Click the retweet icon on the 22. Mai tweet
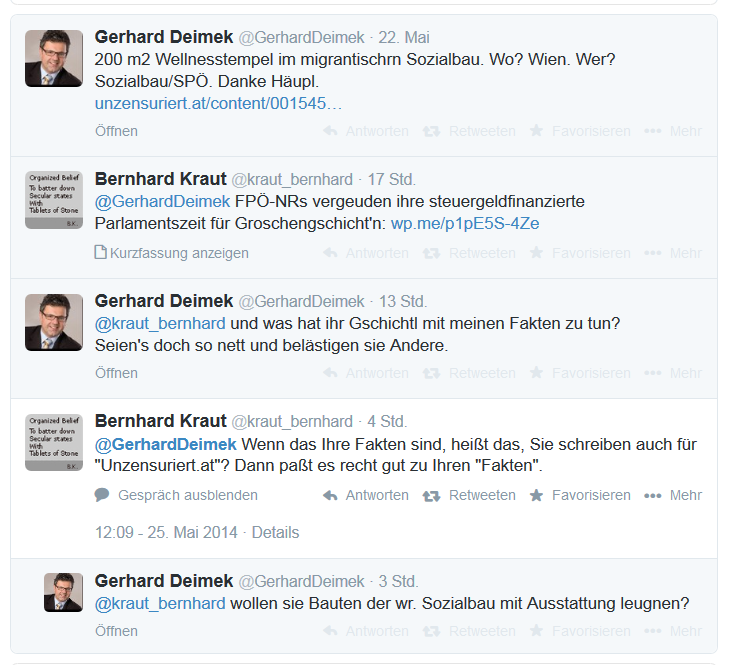Viewport: 742px width, 665px height. pos(431,131)
